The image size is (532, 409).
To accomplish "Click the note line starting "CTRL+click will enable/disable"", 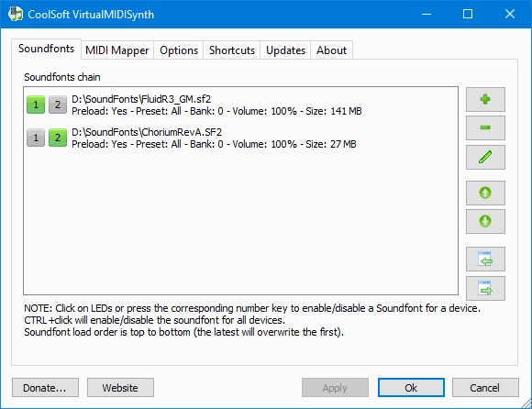I will pyautogui.click(x=154, y=320).
